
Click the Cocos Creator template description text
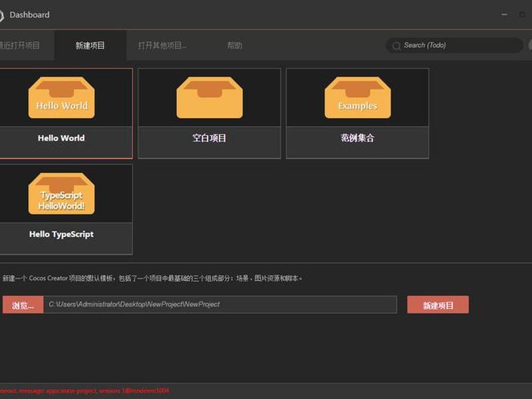[x=152, y=278]
